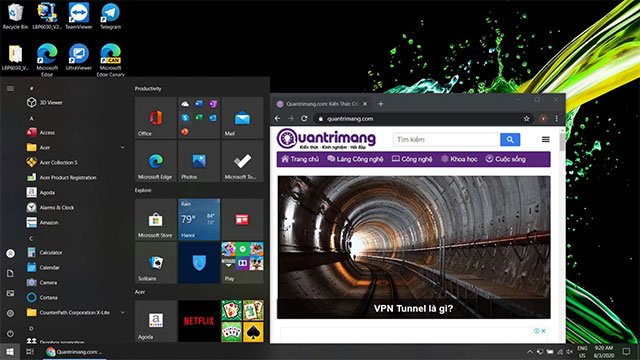Open the Microsoft Store tile
The height and width of the screenshot is (360, 640).
pos(156,220)
